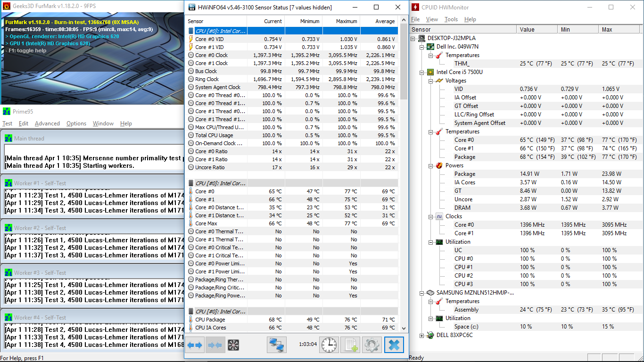Click the HWiNFO vertical scrollbar thumb

click(x=404, y=62)
